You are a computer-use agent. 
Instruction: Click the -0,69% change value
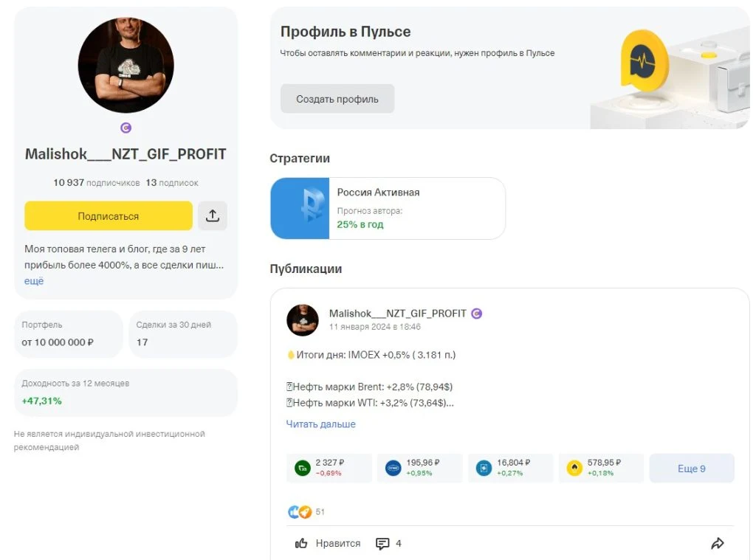(329, 473)
